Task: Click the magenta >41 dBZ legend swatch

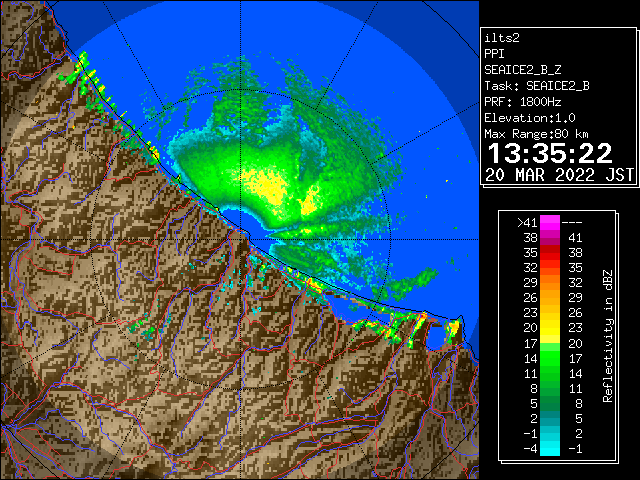Action: (550, 222)
